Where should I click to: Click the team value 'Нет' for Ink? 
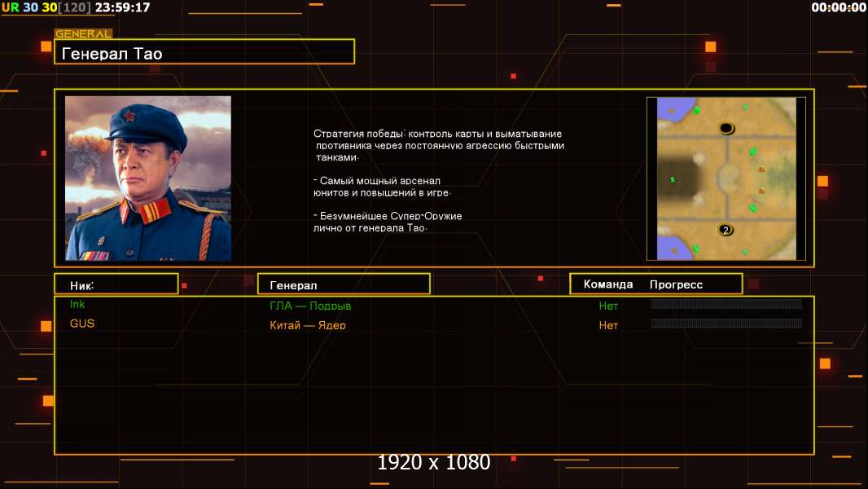pos(608,306)
